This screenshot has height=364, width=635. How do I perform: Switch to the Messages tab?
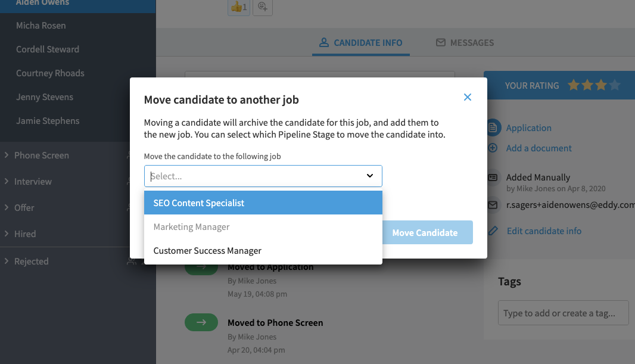[465, 42]
